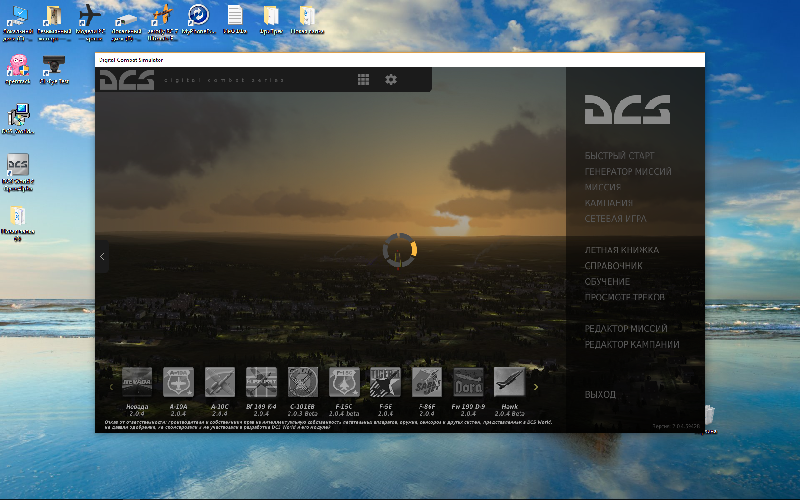
Task: Open СЕТЕВАЯ ИГРА menu item
Action: 615,218
